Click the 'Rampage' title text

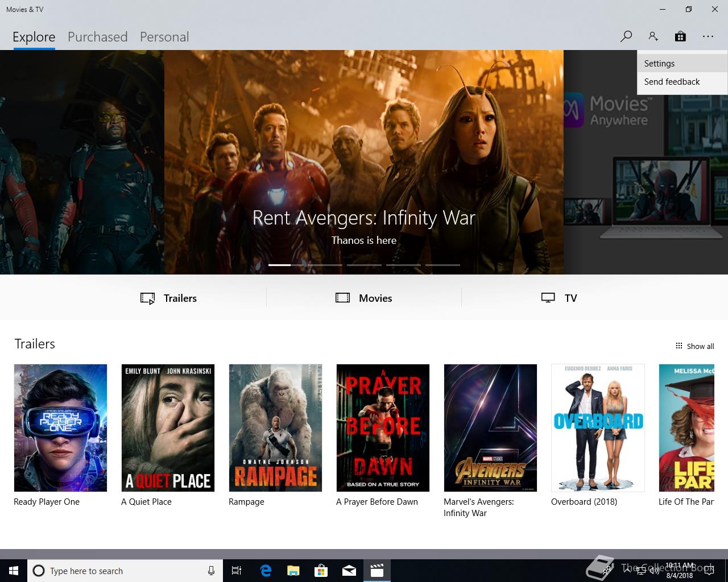tap(246, 502)
